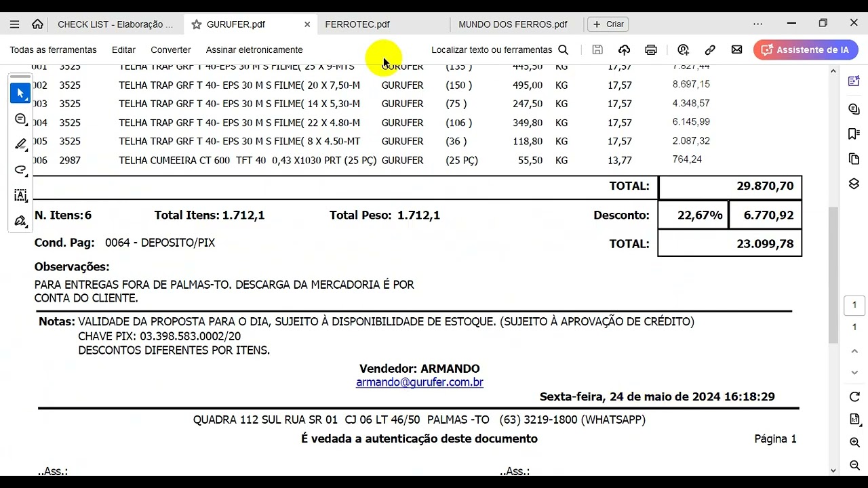Open the comments panel in right sidebar
The height and width of the screenshot is (488, 868).
pos(854,108)
